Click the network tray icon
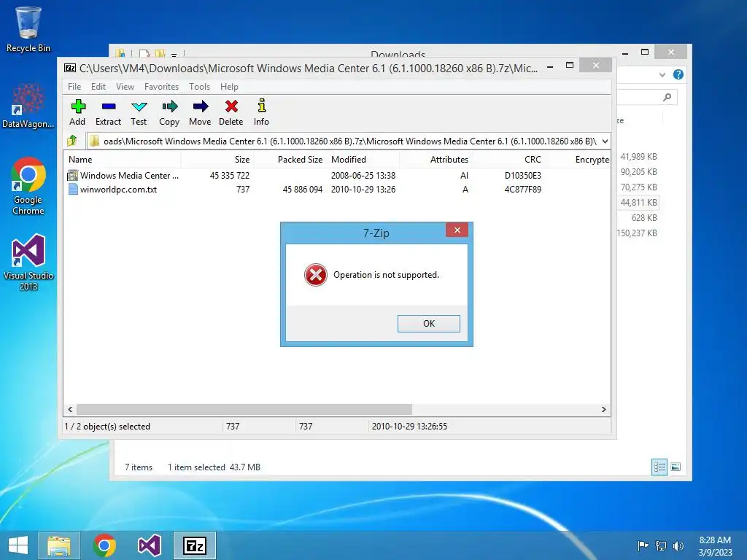The height and width of the screenshot is (560, 747). [x=661, y=545]
